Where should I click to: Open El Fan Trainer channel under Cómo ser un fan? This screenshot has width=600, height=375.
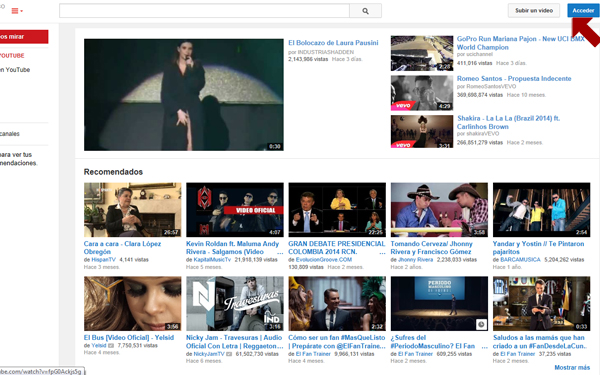pos(313,354)
